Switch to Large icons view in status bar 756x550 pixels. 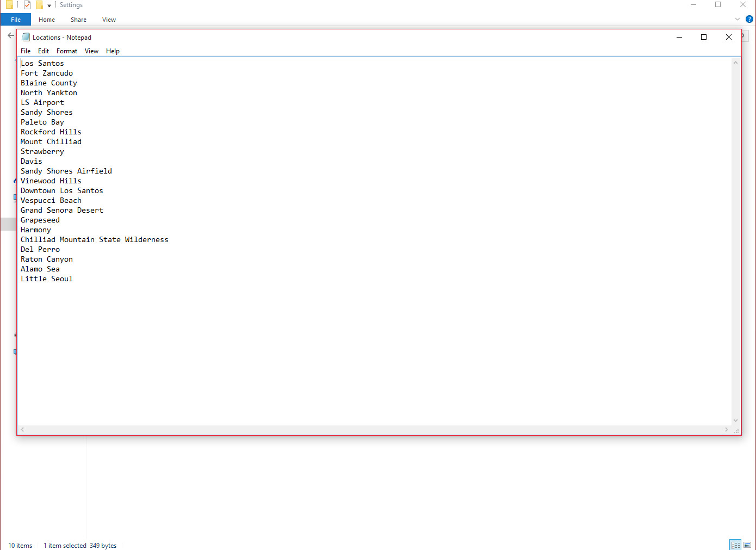pyautogui.click(x=747, y=545)
